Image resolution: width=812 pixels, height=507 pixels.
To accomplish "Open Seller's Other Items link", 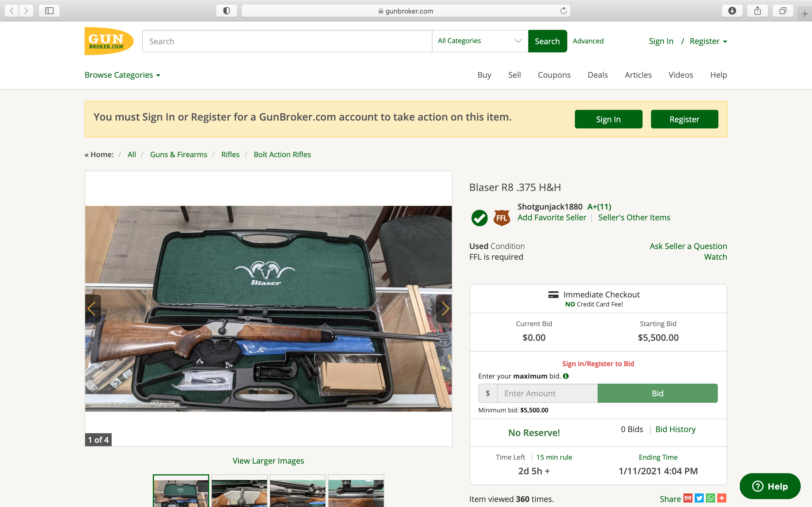I will pyautogui.click(x=634, y=217).
